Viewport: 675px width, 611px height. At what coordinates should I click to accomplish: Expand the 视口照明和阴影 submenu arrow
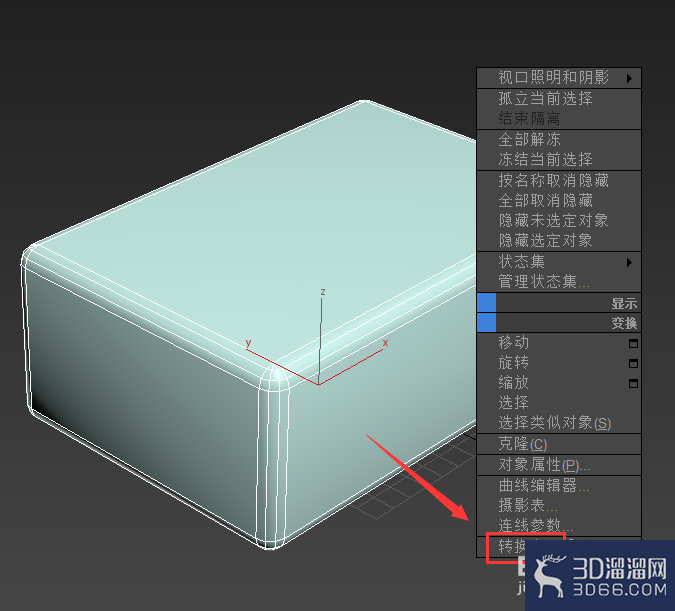(x=629, y=78)
